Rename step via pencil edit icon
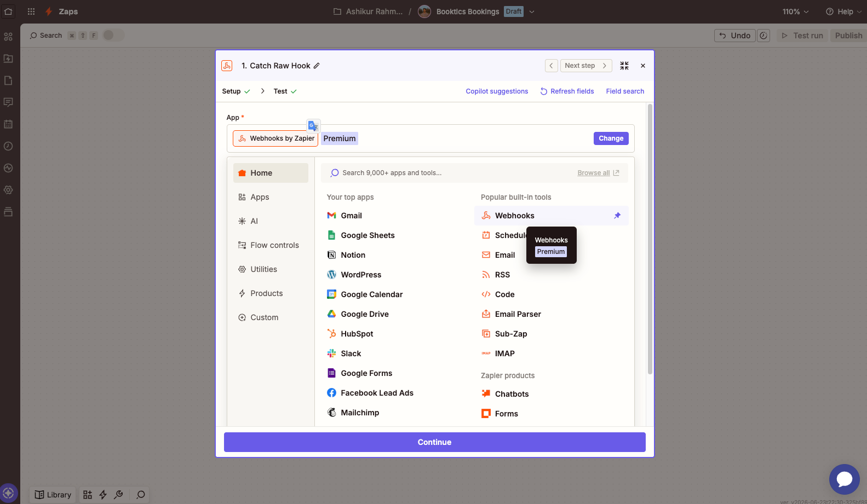Screen dimensions: 867x504 [317, 66]
